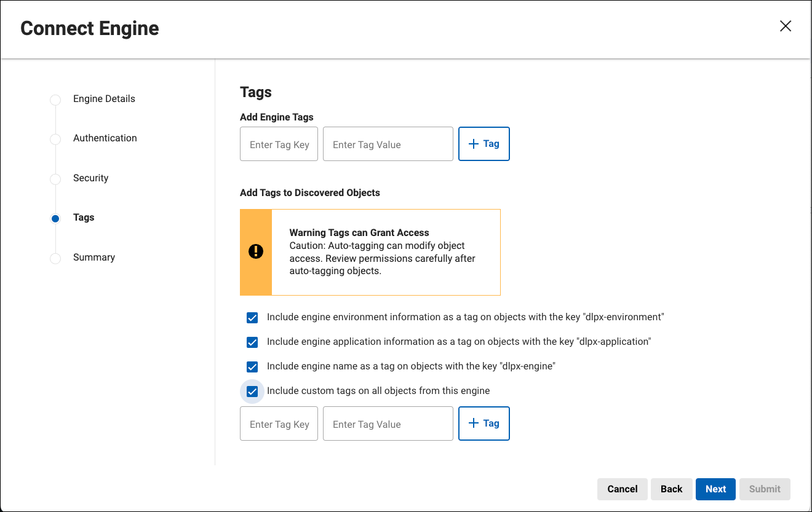Jump to the Summary step
Viewport: 812px width, 512px height.
(94, 258)
